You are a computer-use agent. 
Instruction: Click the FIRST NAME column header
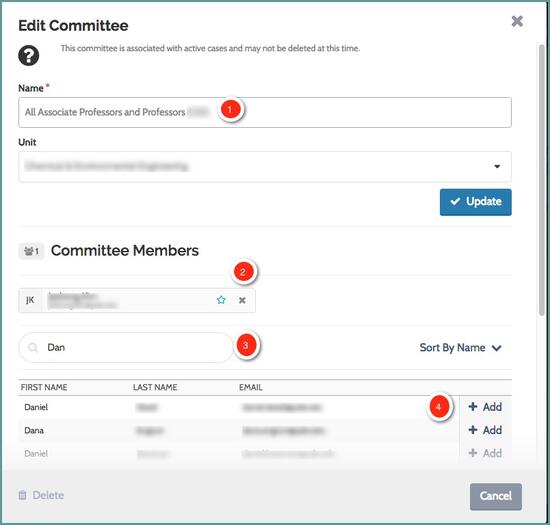point(44,387)
